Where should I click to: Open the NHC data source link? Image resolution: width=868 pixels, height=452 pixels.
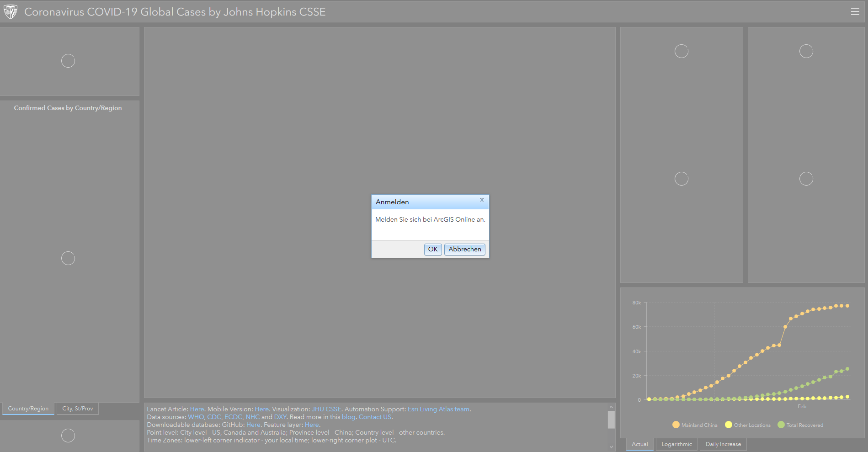(252, 417)
